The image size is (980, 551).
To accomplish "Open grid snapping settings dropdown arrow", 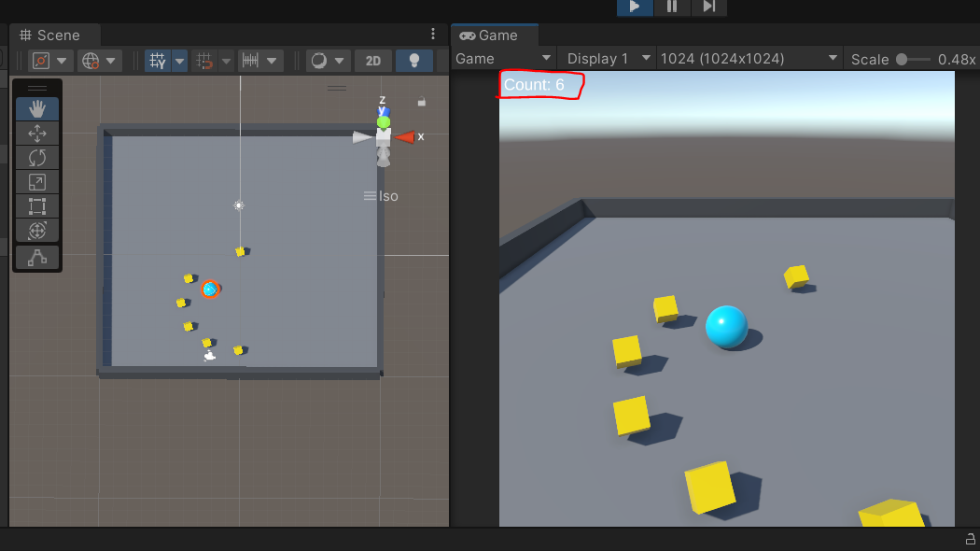I will click(x=226, y=61).
